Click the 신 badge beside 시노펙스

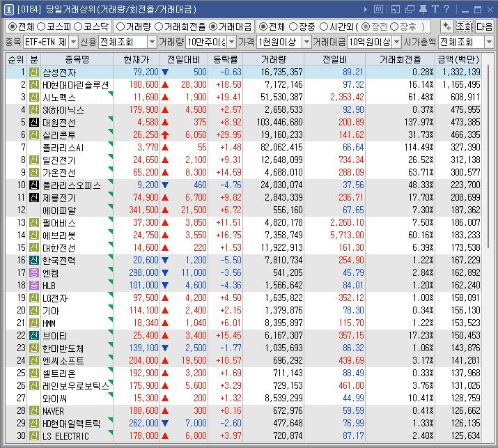pos(34,98)
